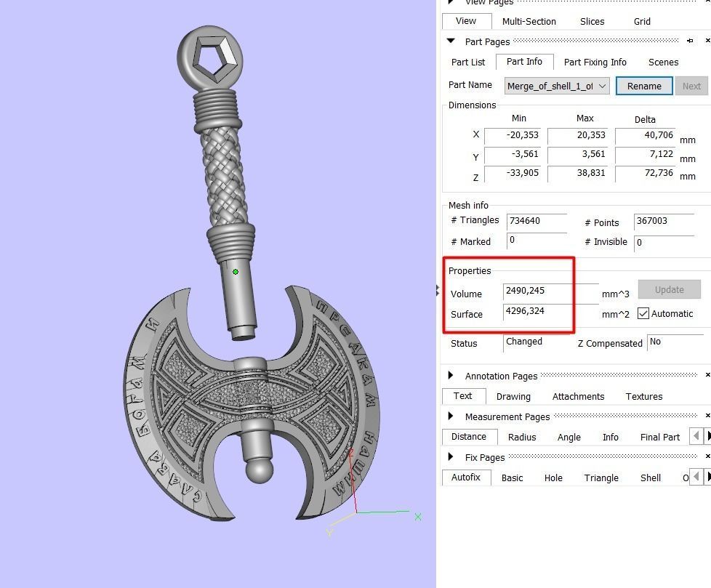Close the Fix Pages panel
Image resolution: width=711 pixels, height=588 pixels.
(707, 457)
